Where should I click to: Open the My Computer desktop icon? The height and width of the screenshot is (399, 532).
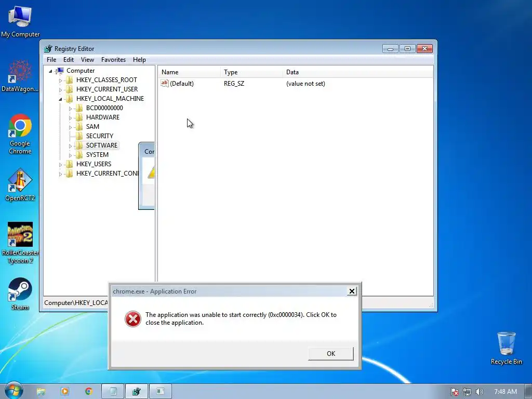20,22
